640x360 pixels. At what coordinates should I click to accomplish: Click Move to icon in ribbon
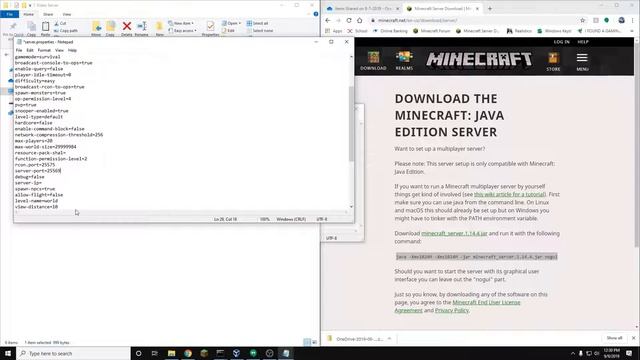[96, 27]
